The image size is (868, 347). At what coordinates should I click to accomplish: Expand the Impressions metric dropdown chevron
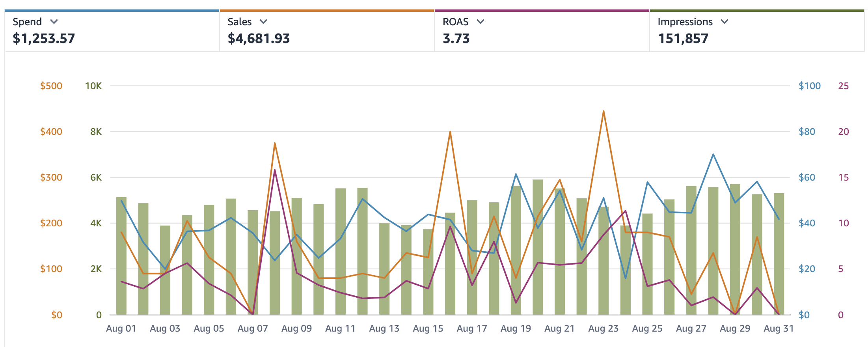(725, 22)
